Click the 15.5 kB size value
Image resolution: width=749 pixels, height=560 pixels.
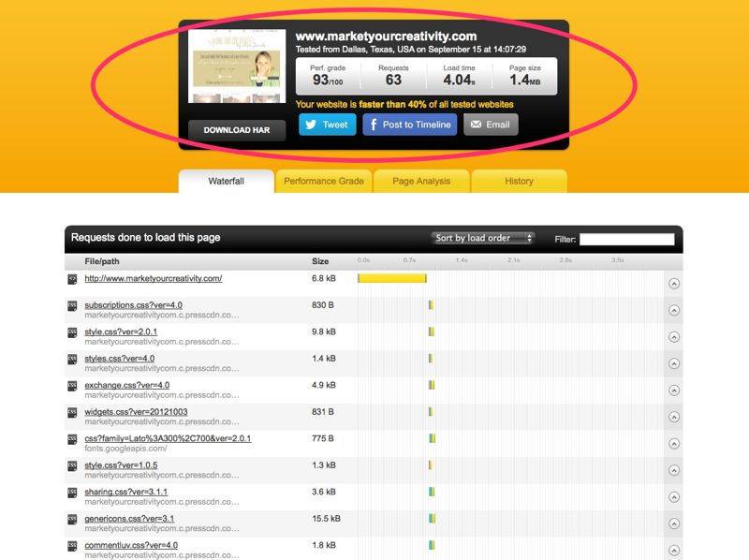pyautogui.click(x=326, y=519)
